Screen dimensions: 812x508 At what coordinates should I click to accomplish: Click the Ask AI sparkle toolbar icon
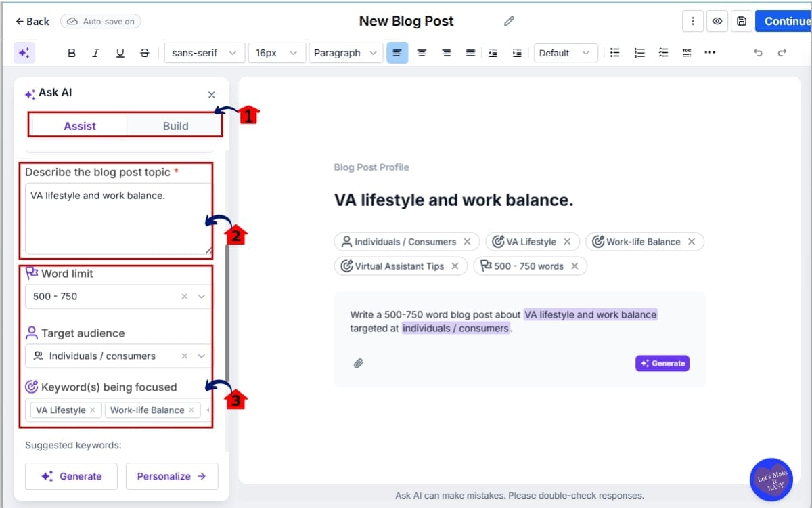click(x=24, y=53)
